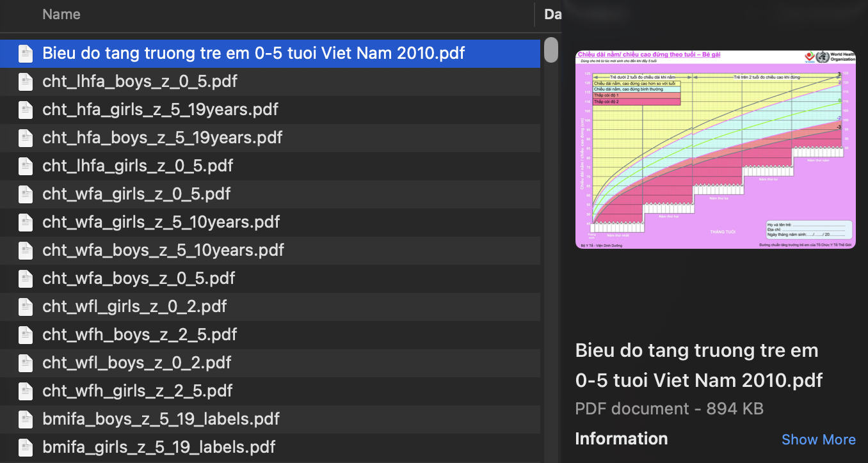
Task: Select cht_hfa_boys_z_5_19years.pdf in the list
Action: coord(162,137)
